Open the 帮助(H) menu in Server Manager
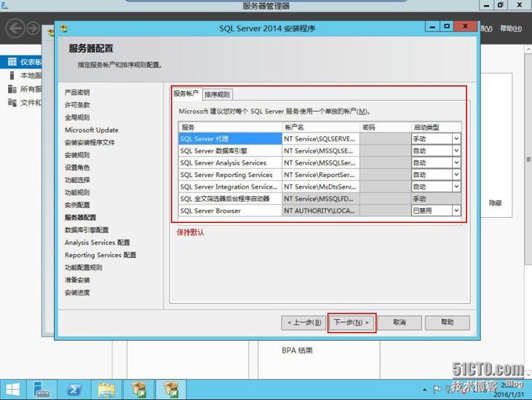 (511, 28)
